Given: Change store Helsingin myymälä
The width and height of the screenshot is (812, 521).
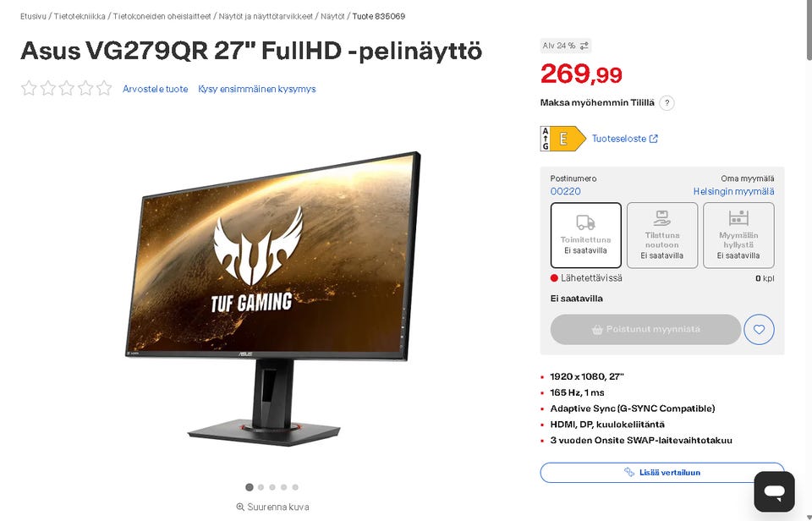Looking at the screenshot, I should 734,191.
